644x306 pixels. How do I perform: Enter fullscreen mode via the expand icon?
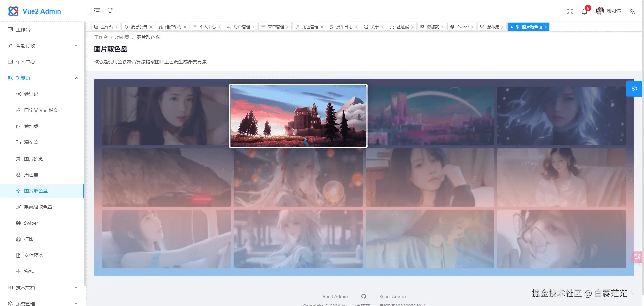pos(570,11)
